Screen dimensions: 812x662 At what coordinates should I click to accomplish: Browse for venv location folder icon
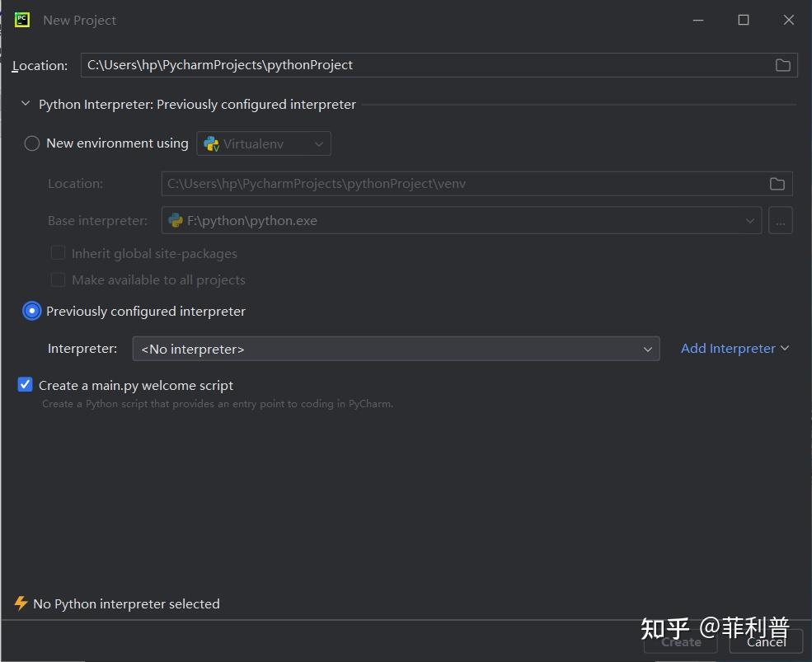click(777, 184)
